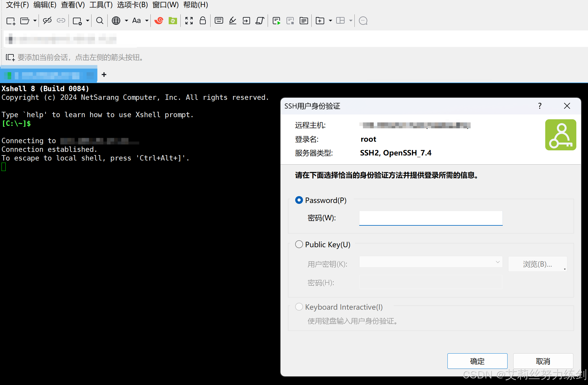Select the Password authentication radio button
Image resolution: width=588 pixels, height=385 pixels.
coord(299,200)
